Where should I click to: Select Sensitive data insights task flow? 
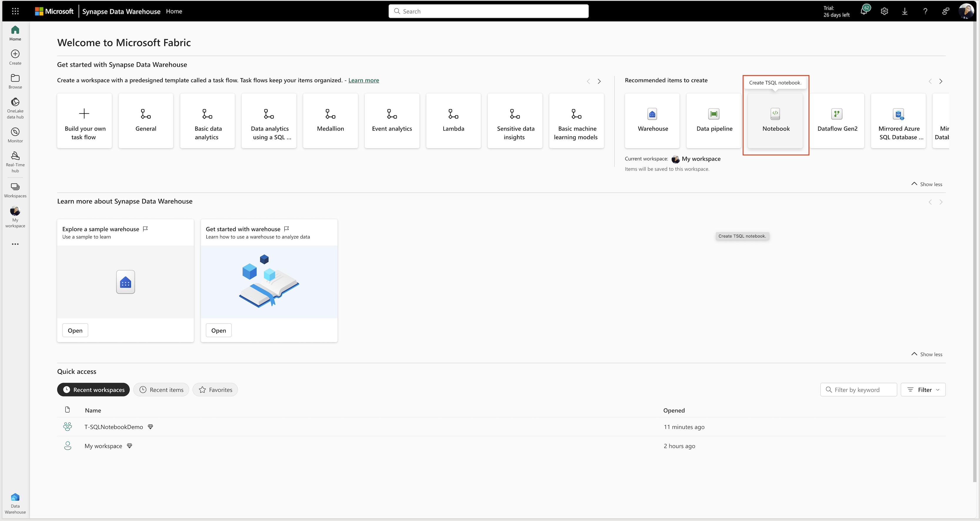click(515, 121)
